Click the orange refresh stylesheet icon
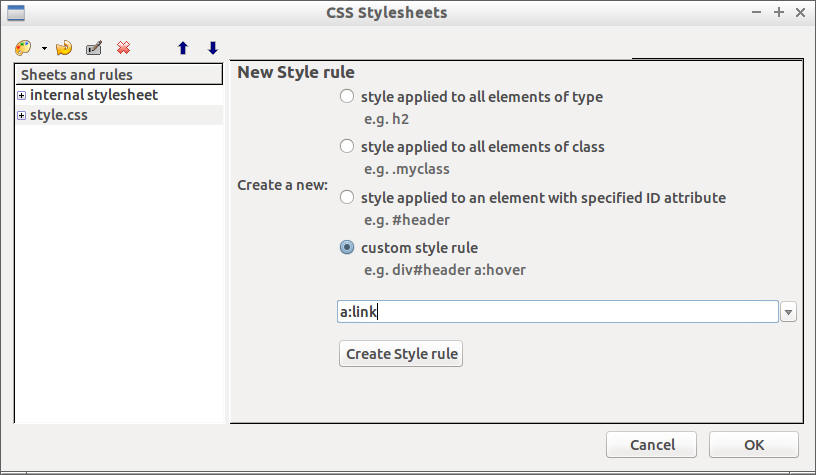Screen dimensions: 816x475 [64, 48]
